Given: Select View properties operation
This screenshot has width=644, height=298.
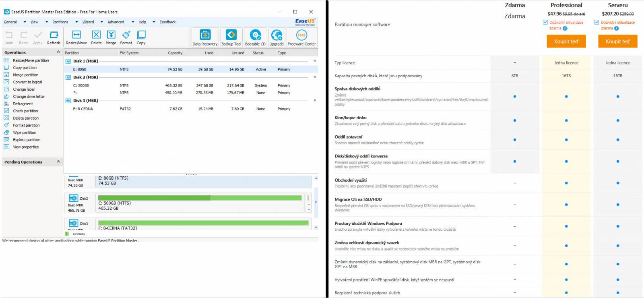Looking at the screenshot, I should (x=22, y=147).
